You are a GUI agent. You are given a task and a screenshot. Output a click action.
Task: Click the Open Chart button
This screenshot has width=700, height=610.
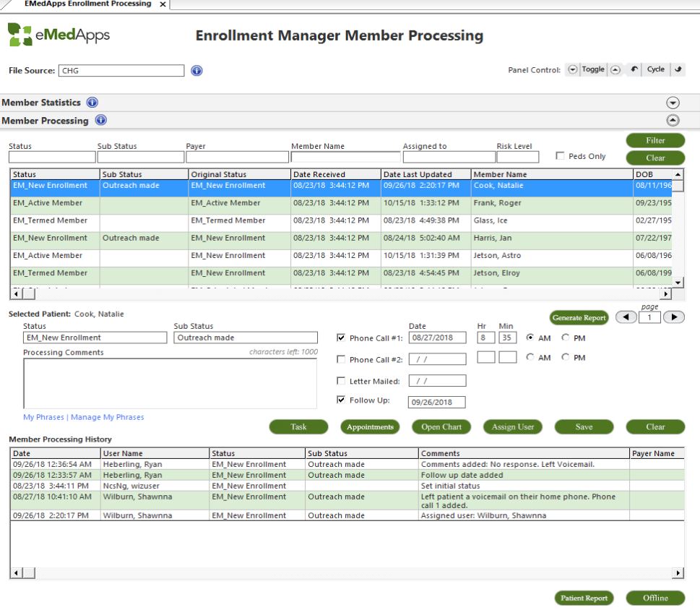tap(441, 427)
